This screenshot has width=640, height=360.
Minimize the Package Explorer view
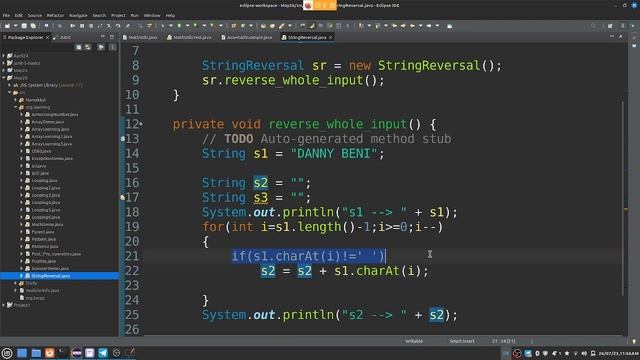pos(103,37)
